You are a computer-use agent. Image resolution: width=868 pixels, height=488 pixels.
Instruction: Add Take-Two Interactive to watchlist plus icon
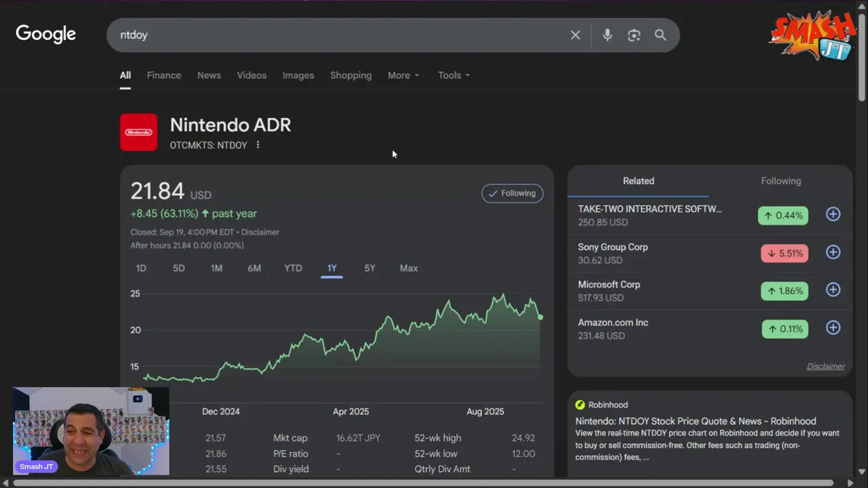833,214
